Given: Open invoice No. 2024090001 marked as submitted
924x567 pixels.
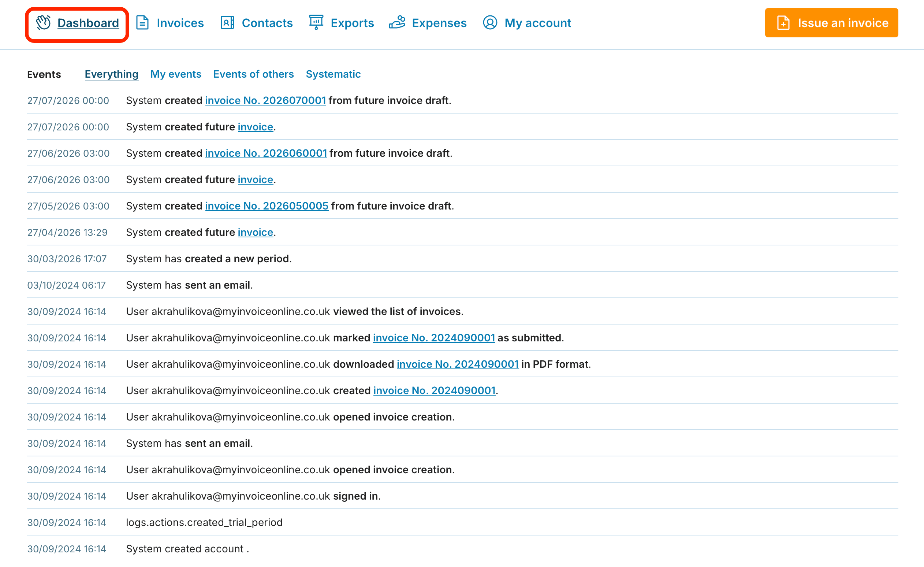Looking at the screenshot, I should tap(434, 338).
